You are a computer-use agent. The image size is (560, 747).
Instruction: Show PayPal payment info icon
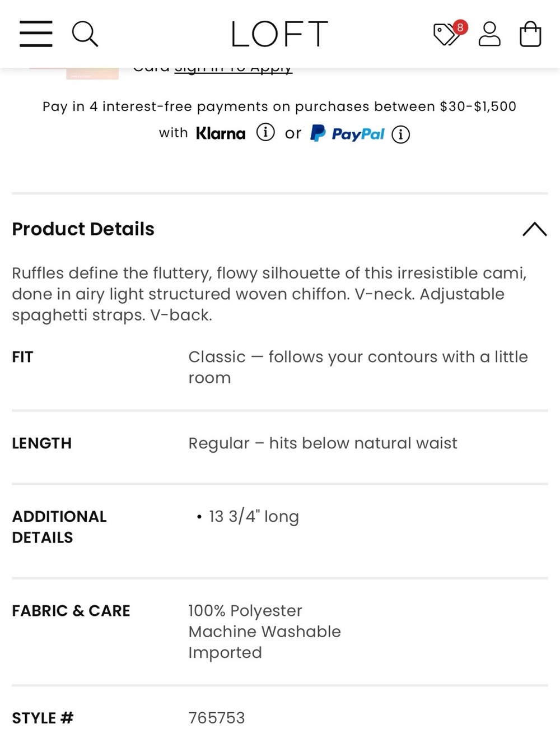(400, 134)
